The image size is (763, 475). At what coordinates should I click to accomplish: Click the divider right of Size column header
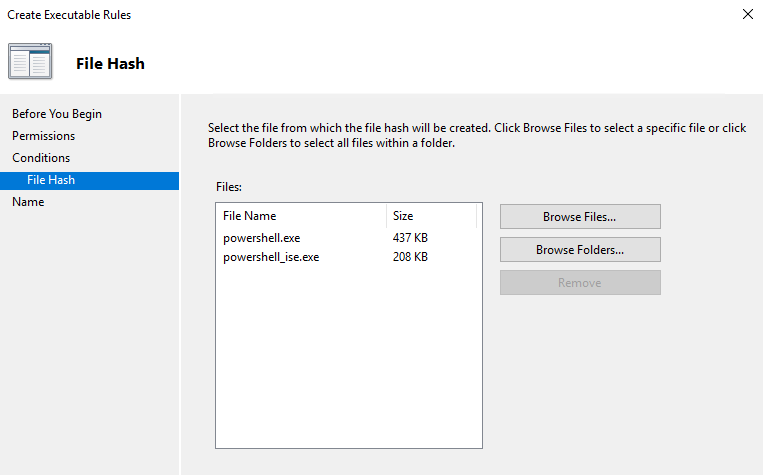[x=476, y=216]
